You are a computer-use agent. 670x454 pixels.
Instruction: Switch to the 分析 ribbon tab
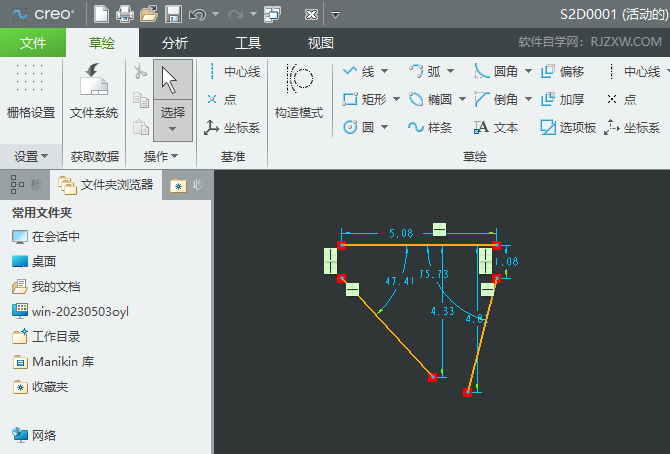click(x=175, y=43)
